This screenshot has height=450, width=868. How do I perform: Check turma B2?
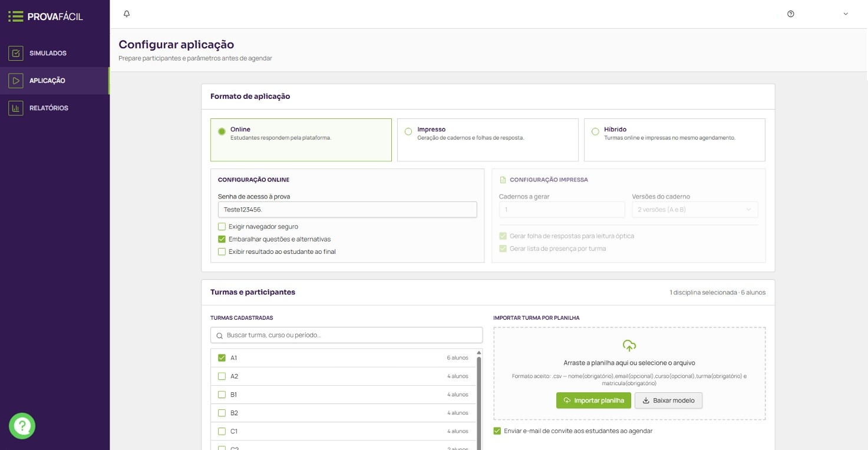click(222, 413)
